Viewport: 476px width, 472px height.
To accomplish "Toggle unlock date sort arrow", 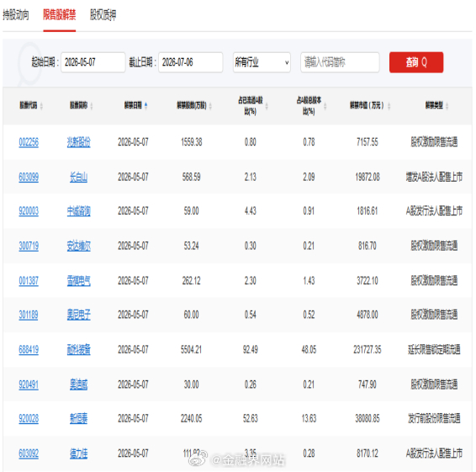I will pyautogui.click(x=146, y=106).
